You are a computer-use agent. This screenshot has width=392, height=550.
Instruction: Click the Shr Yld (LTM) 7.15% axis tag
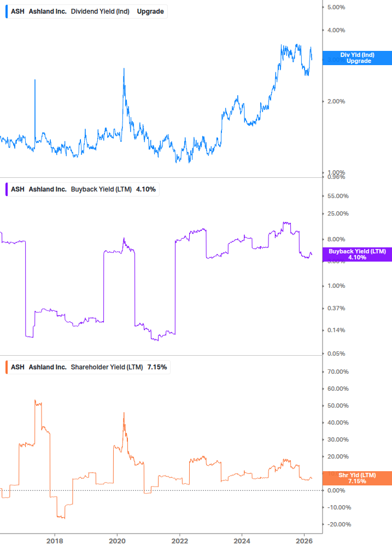point(357,478)
